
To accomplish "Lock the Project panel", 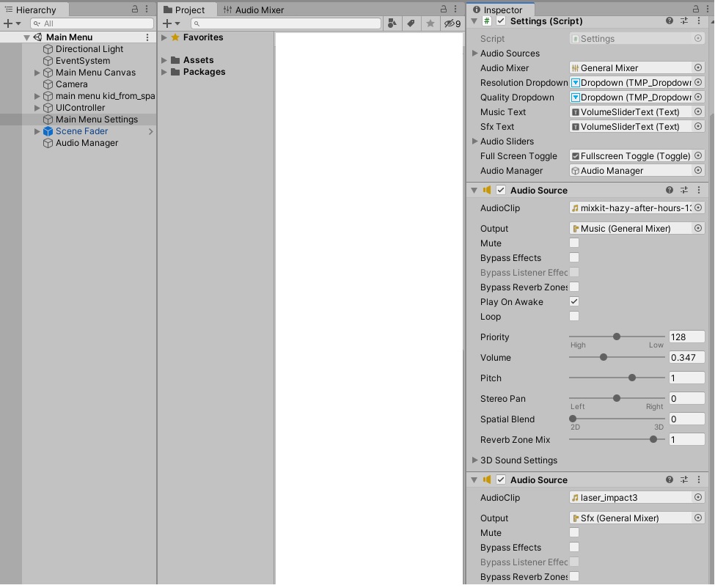I will tap(443, 9).
